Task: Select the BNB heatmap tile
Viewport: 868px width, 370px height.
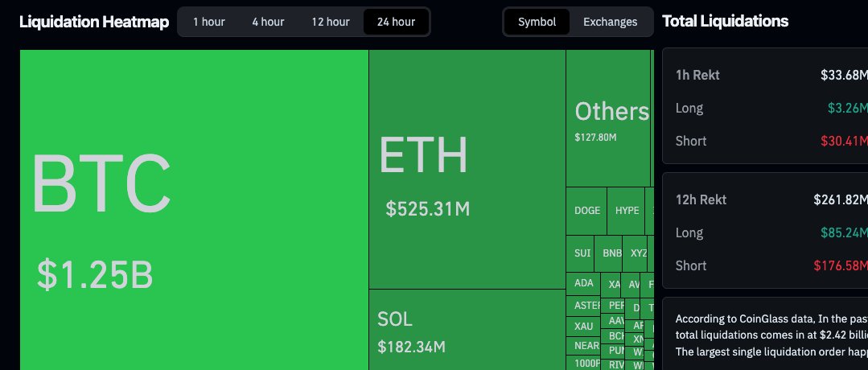Action: tap(611, 253)
